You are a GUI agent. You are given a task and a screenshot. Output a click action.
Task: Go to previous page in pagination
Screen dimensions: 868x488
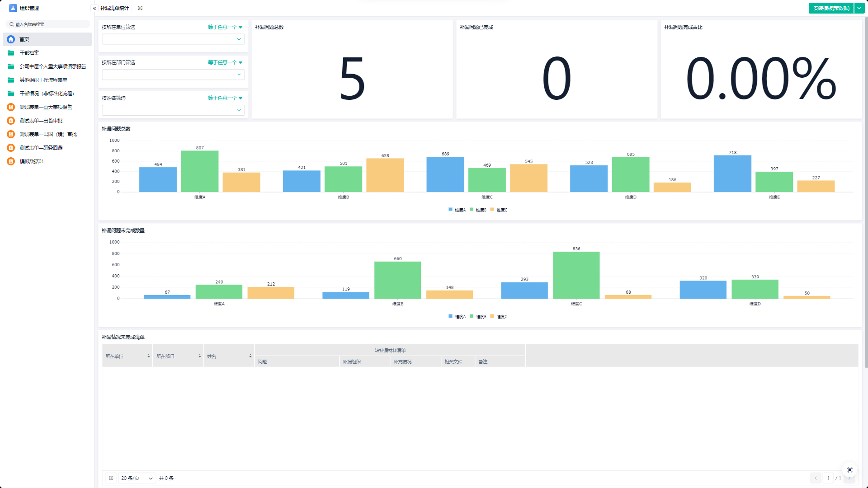click(x=816, y=478)
